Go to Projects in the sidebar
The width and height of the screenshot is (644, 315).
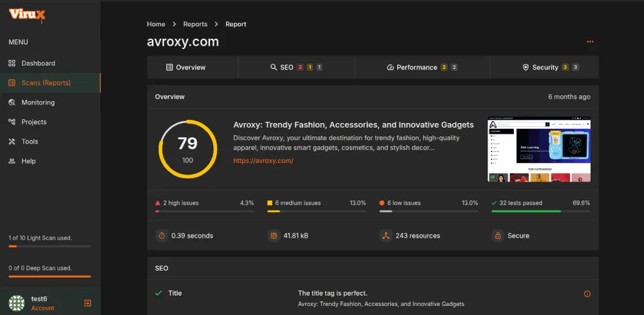coord(50,122)
